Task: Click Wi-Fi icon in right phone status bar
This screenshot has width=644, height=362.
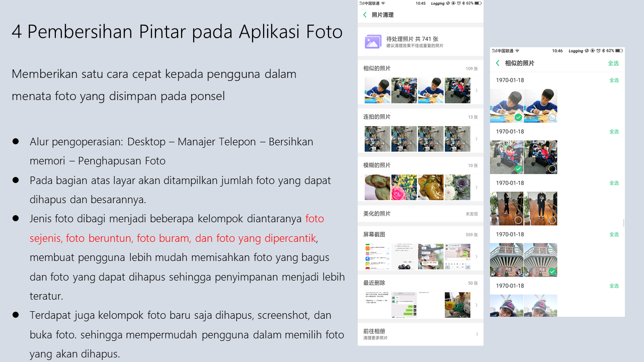Action: point(517,51)
